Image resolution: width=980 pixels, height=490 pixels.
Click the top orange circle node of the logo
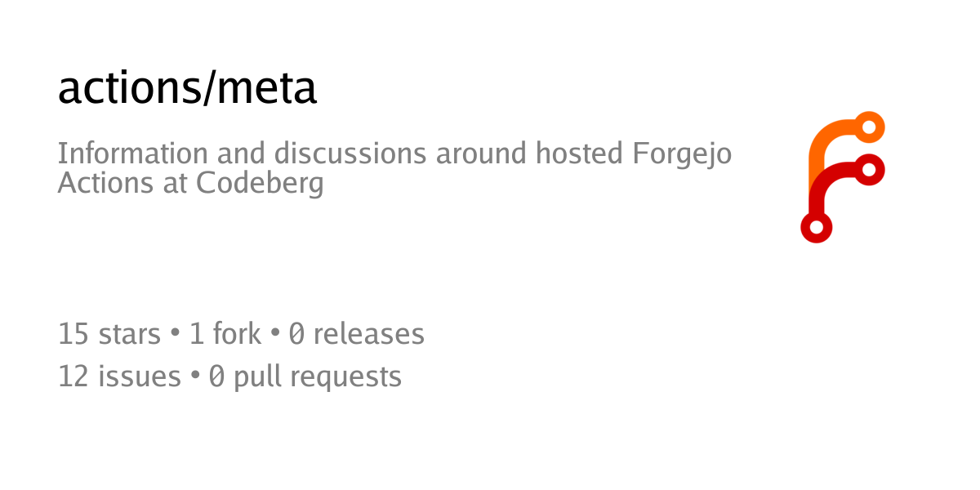[869, 127]
